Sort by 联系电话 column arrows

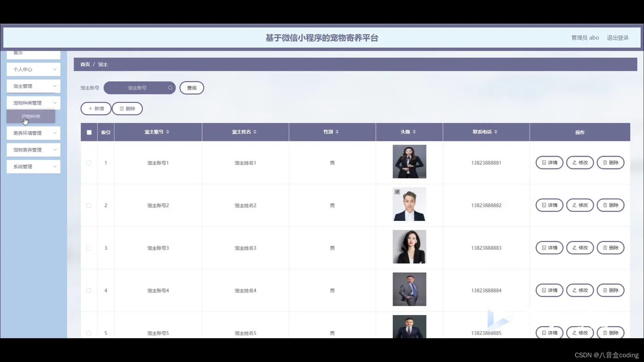click(495, 132)
